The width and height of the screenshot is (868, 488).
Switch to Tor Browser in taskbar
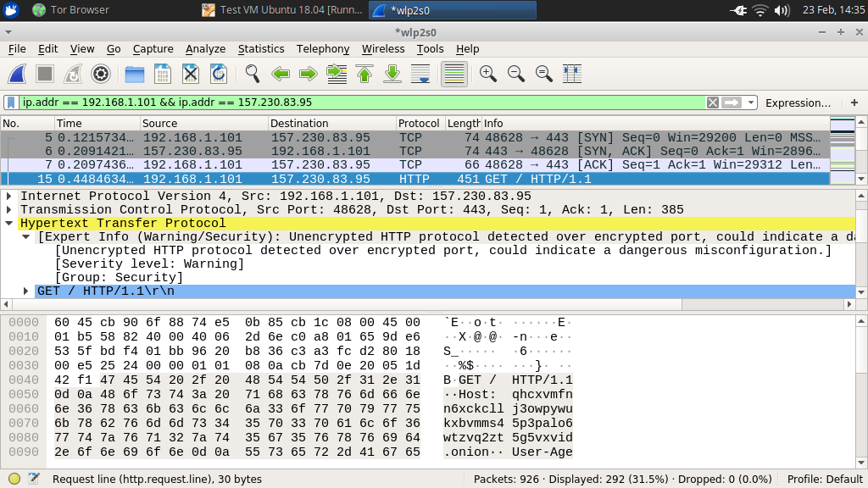(71, 10)
